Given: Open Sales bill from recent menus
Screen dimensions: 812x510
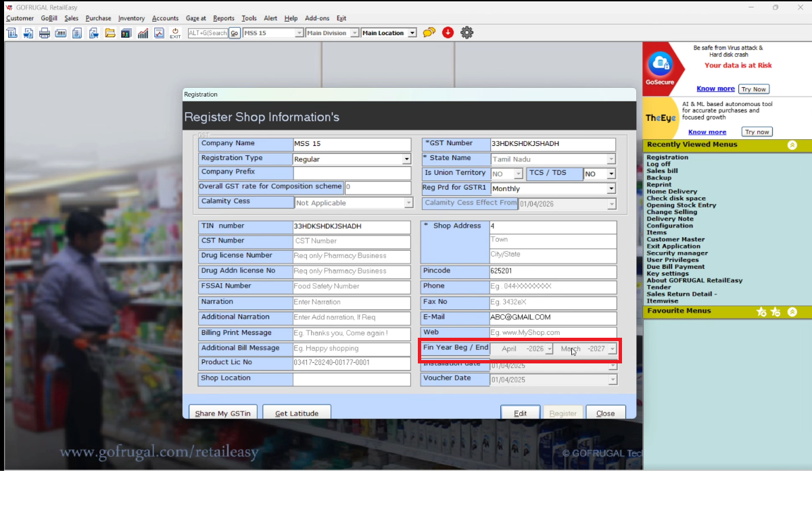Looking at the screenshot, I should pyautogui.click(x=662, y=171).
